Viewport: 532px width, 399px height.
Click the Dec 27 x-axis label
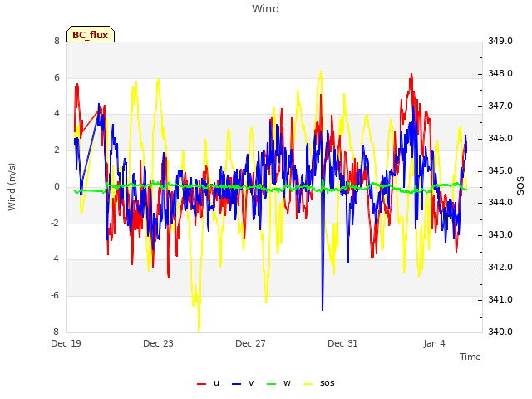click(x=250, y=343)
